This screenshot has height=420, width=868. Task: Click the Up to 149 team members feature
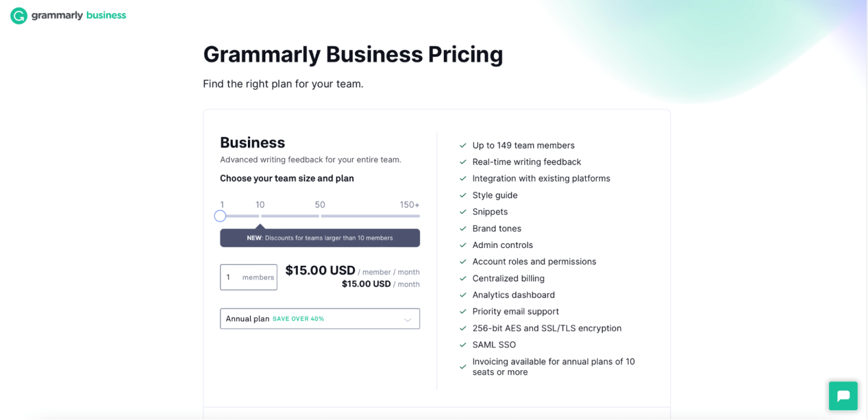pos(523,145)
